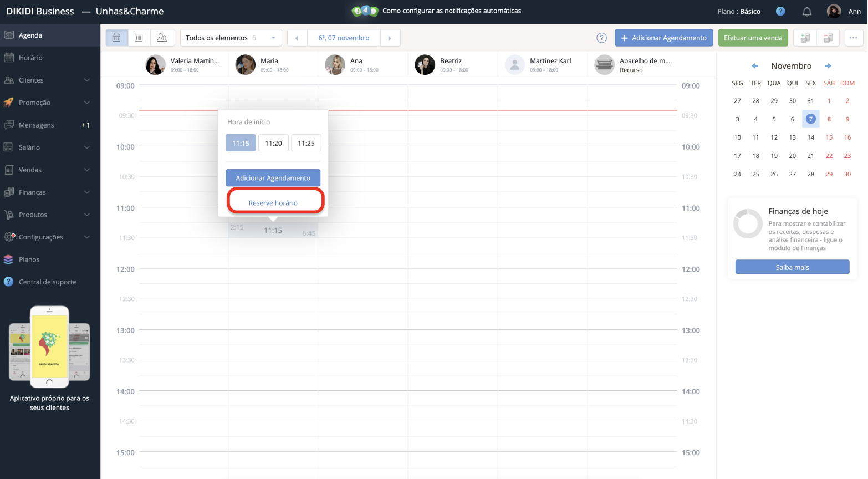This screenshot has height=479, width=868.
Task: Click the blue help icon in header
Action: (x=780, y=11)
